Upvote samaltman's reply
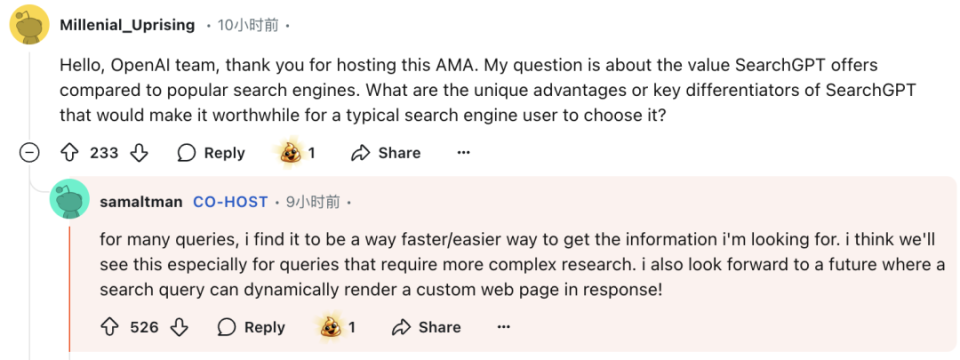This screenshot has width=960, height=360. click(x=111, y=328)
